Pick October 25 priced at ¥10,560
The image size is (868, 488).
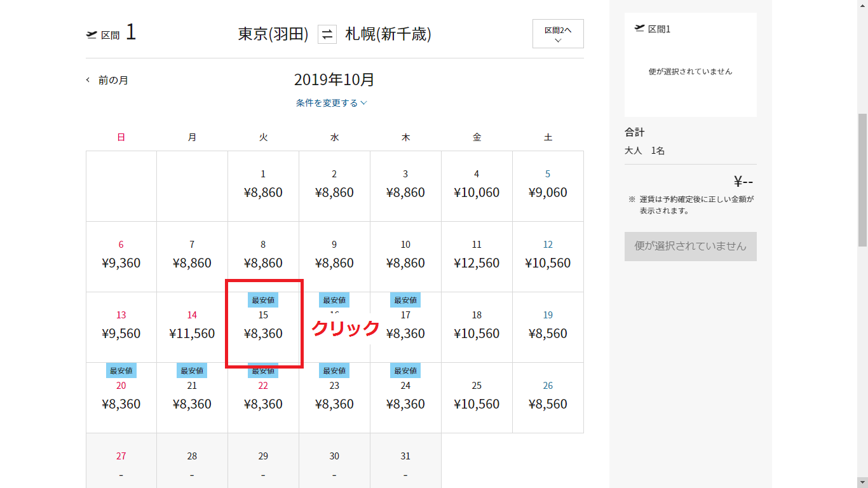tap(477, 397)
